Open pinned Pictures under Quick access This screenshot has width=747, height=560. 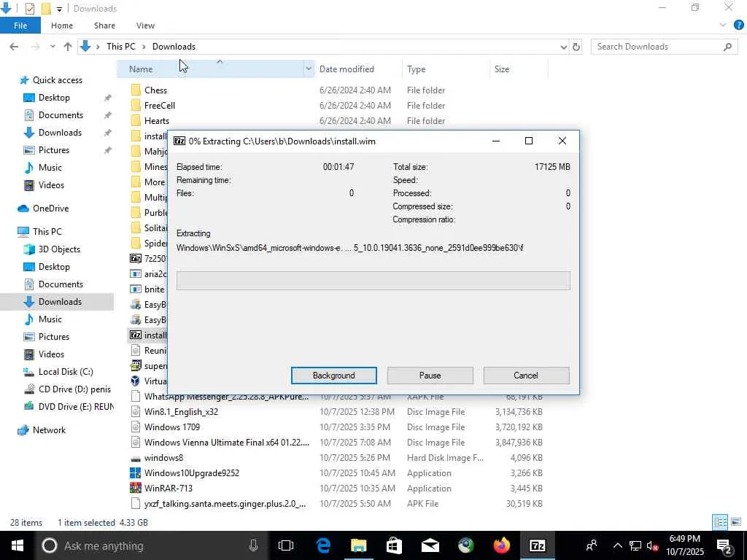click(x=53, y=150)
